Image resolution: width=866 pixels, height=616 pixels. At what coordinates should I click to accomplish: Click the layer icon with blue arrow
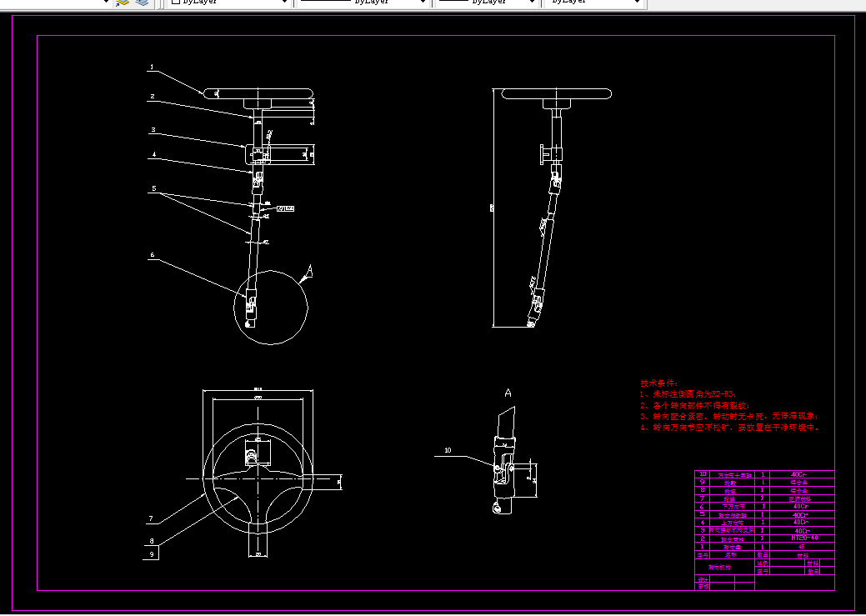123,3
